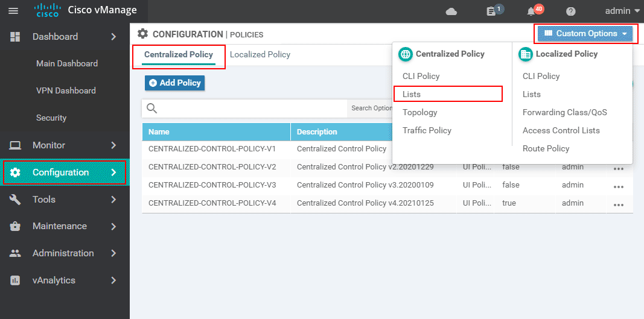
Task: Open the VPN Dashboard link
Action: pos(66,90)
